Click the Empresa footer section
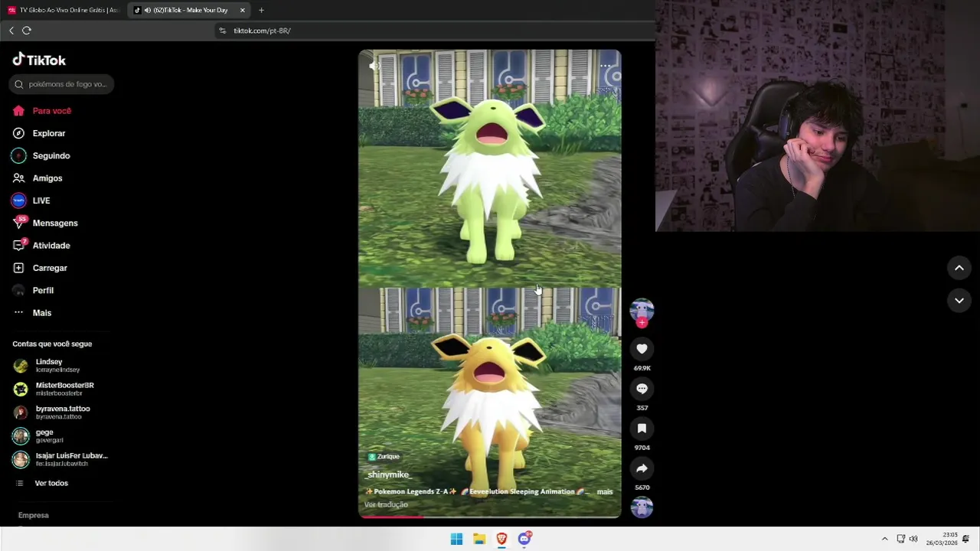 click(x=33, y=515)
